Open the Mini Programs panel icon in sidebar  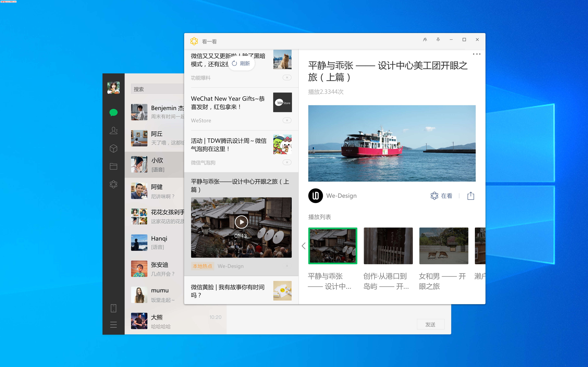[x=113, y=184]
